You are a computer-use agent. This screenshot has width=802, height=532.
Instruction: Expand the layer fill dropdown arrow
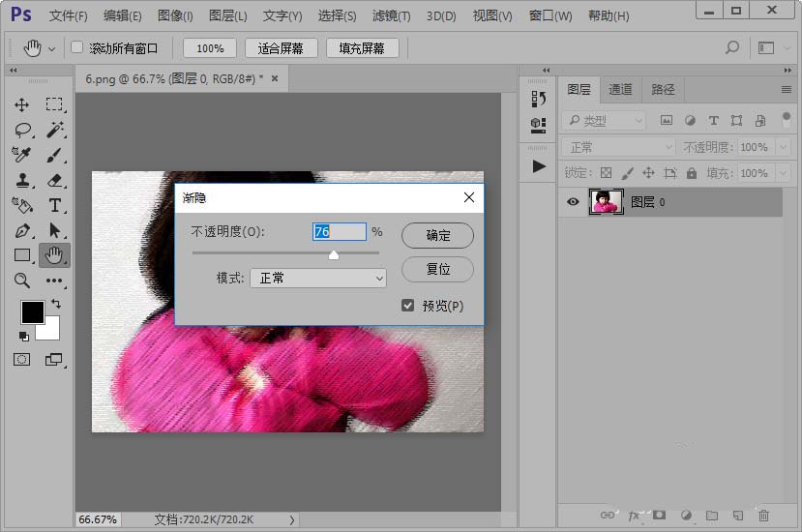coord(784,173)
